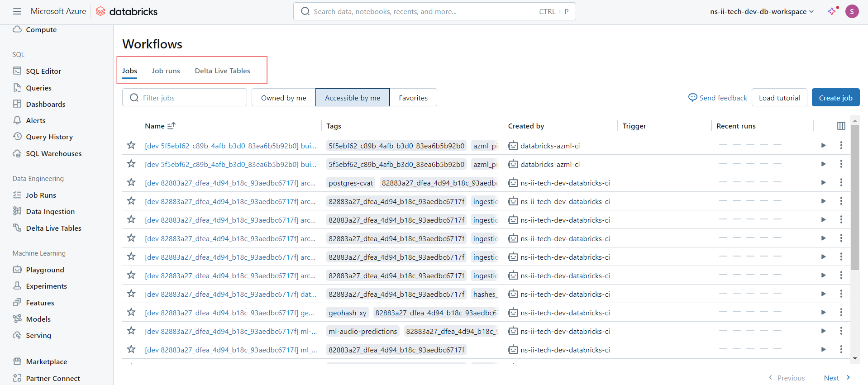Open the ns-ii-tech-dev-db-workspace dropdown
868x385 pixels.
[762, 11]
